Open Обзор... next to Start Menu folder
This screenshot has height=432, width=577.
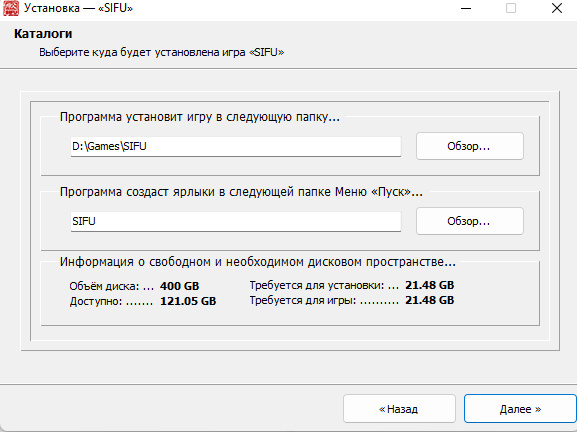tap(470, 221)
